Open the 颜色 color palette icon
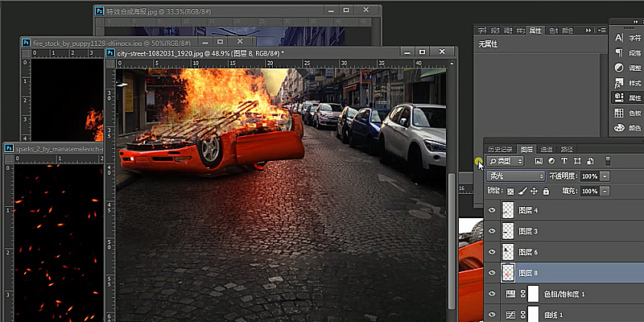Image resolution: width=644 pixels, height=322 pixels. point(618,128)
